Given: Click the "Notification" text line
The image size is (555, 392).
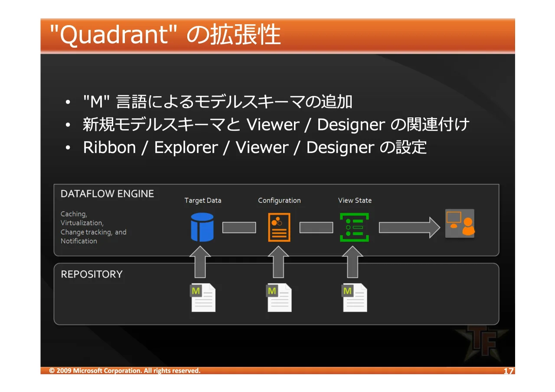Looking at the screenshot, I should 79,241.
